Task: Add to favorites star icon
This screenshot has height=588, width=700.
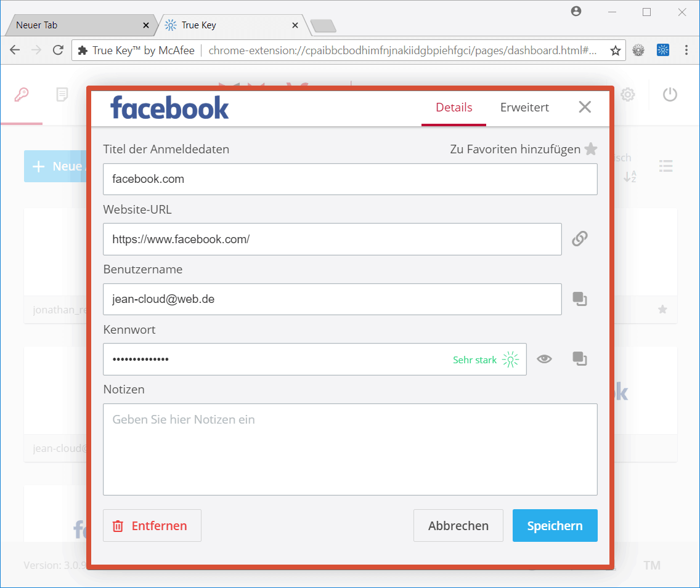Action: tap(590, 148)
